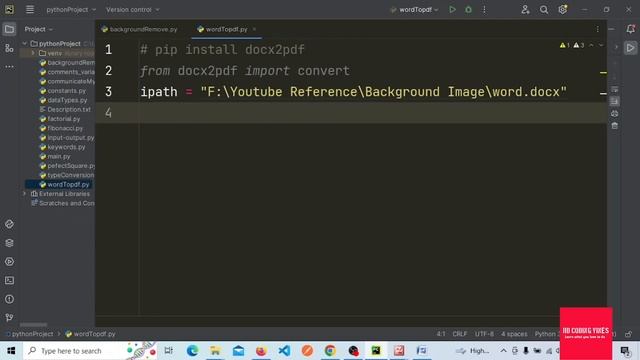Open Notifications bell icon
Image resolution: width=640 pixels, height=360 pixels.
pyautogui.click(x=630, y=29)
